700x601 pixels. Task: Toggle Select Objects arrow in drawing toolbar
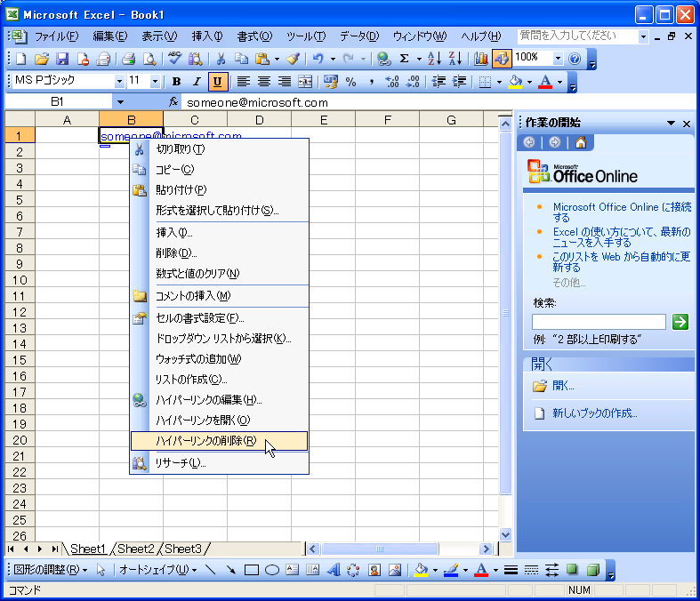[101, 570]
